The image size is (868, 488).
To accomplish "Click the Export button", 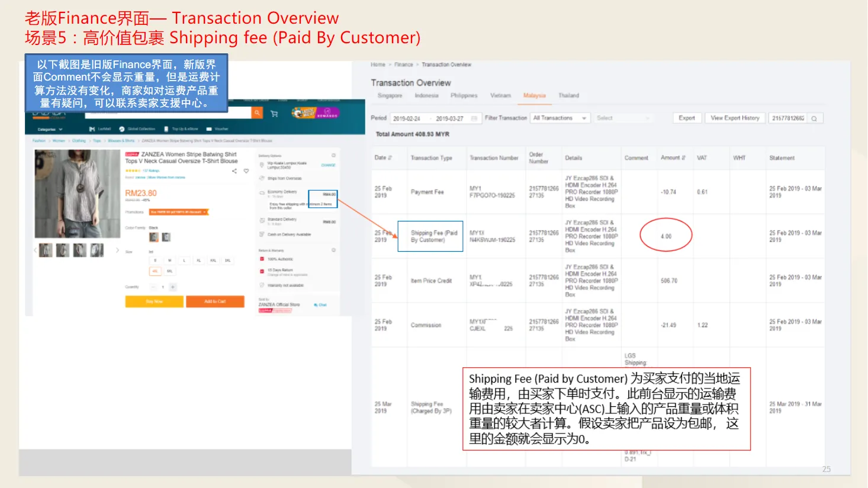I will point(686,117).
